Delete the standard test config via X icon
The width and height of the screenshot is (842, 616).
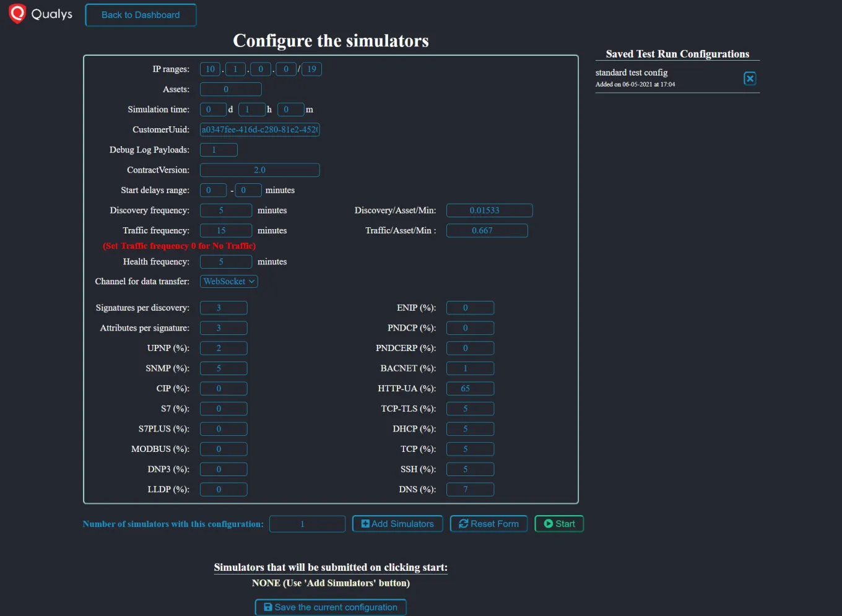(x=750, y=78)
